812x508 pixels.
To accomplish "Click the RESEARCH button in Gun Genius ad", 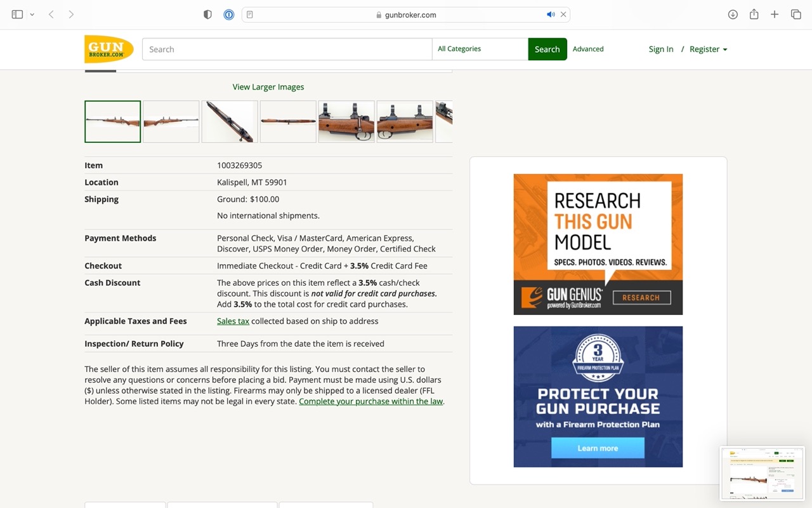I will point(641,297).
